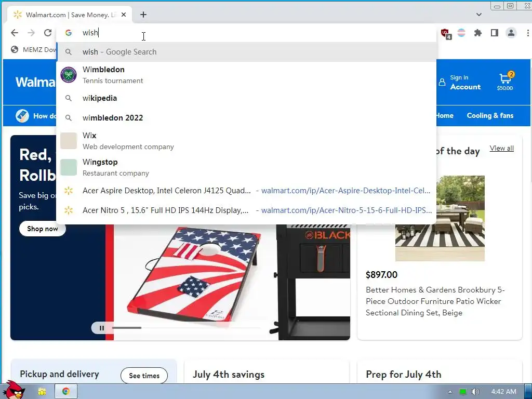
Task: Click the browser forward arrow
Action: [31, 33]
